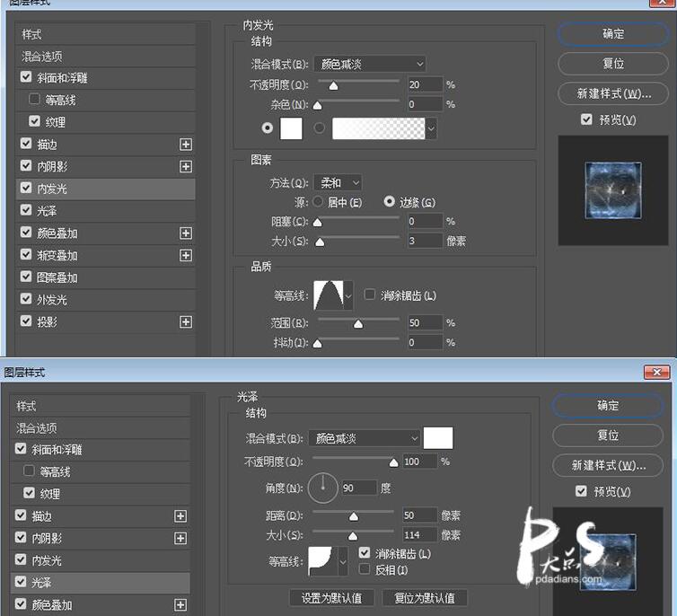Click satin 角度 value field

(359, 488)
